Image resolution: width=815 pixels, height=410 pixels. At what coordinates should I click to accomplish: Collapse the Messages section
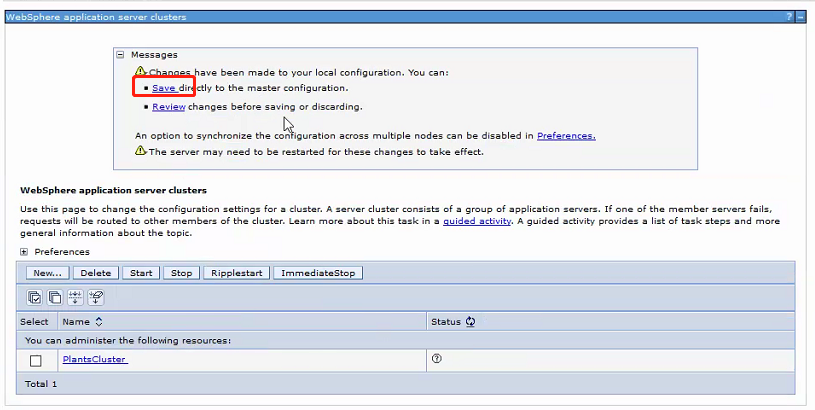coord(120,55)
